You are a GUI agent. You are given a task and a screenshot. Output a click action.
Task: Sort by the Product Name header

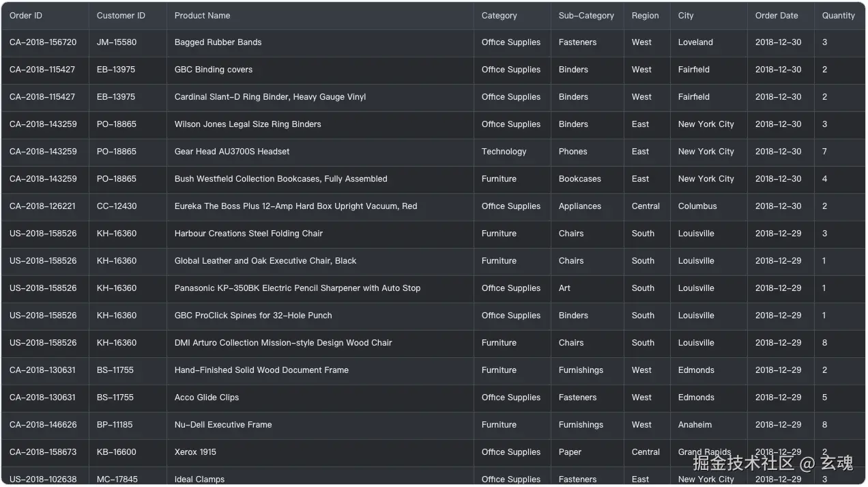(202, 16)
